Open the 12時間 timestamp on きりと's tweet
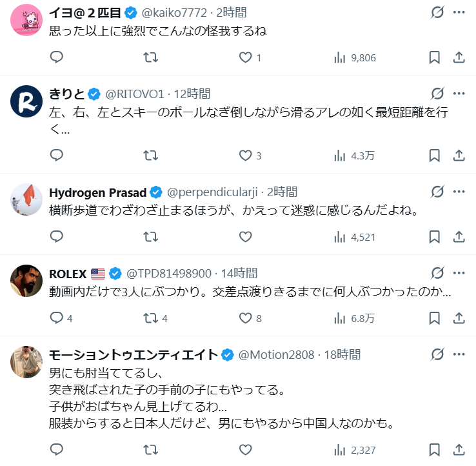The image size is (476, 466). click(x=192, y=94)
